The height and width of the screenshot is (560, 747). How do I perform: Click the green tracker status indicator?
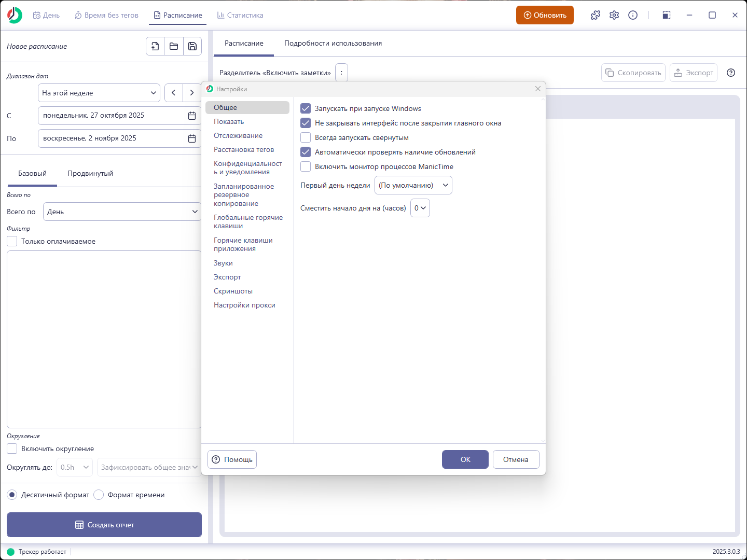coord(11,552)
